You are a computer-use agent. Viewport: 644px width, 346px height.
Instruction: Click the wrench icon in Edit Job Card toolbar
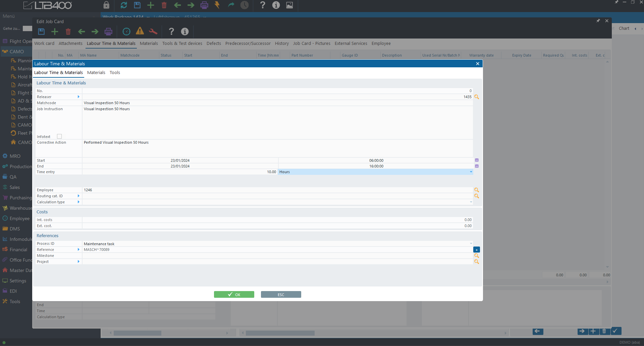153,31
